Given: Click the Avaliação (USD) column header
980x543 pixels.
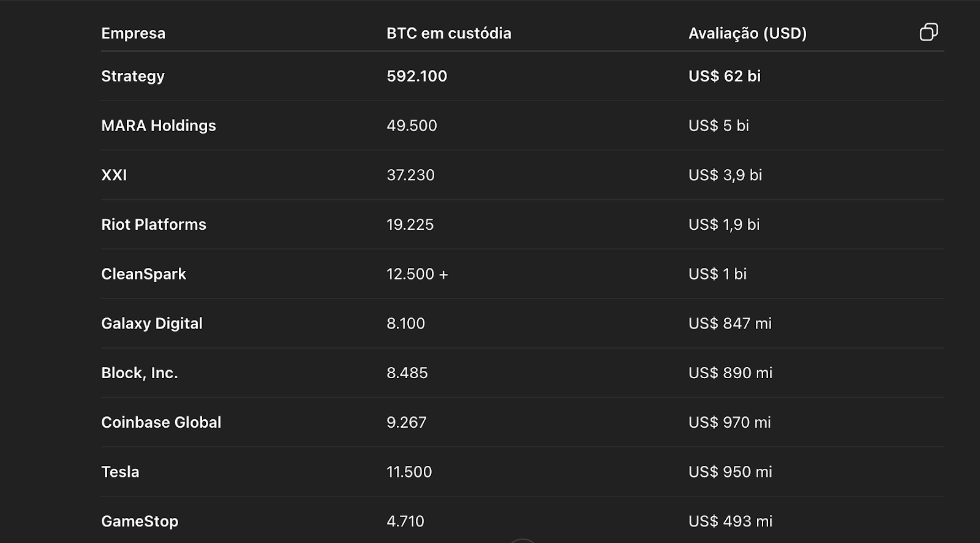Looking at the screenshot, I should tap(747, 33).
